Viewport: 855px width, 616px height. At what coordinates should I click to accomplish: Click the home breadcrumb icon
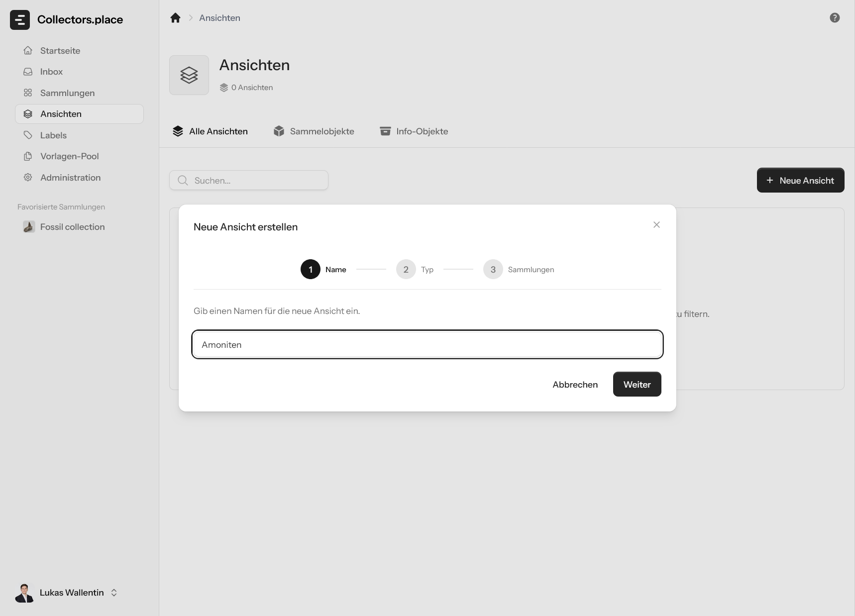point(175,18)
